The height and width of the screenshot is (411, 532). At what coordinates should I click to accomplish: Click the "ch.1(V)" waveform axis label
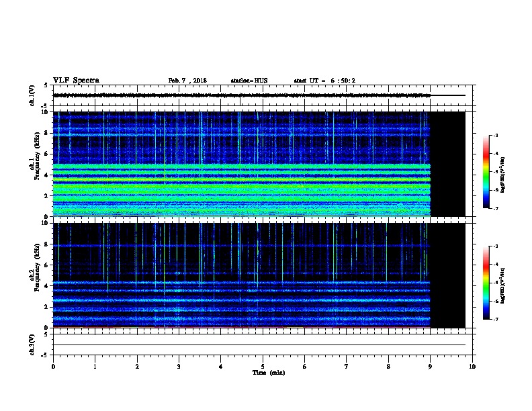coord(32,95)
